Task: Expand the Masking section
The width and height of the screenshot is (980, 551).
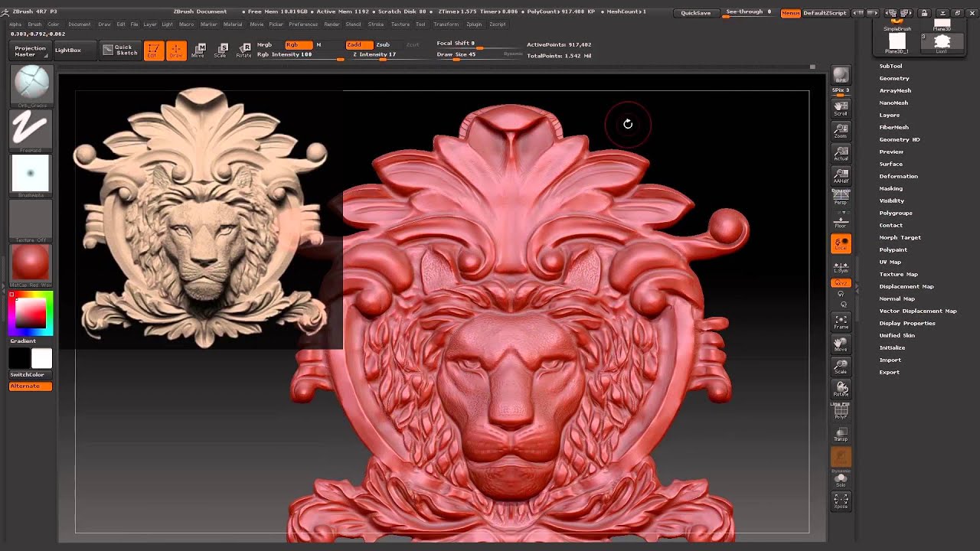Action: 891,188
